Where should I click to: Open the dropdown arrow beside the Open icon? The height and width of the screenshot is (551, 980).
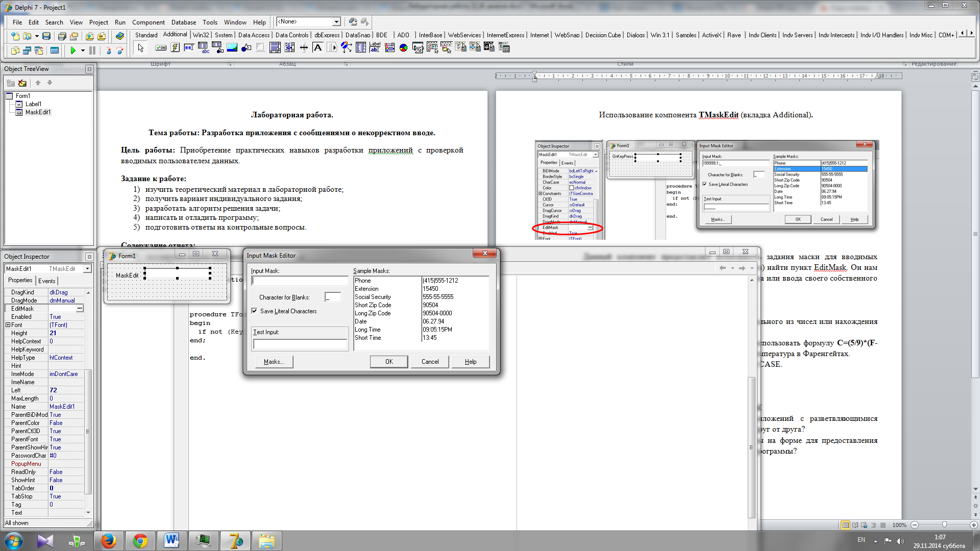[x=37, y=36]
